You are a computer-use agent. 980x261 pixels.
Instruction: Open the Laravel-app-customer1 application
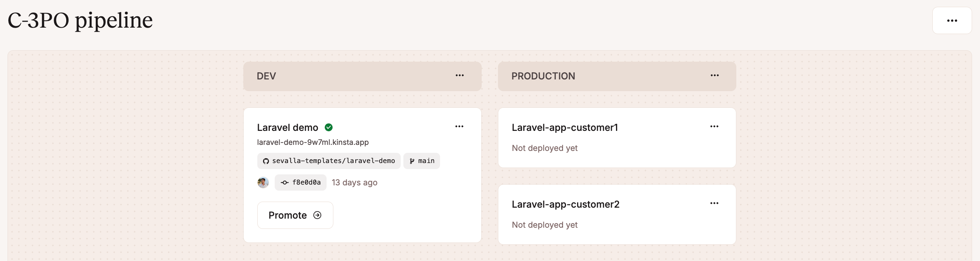[x=565, y=127]
